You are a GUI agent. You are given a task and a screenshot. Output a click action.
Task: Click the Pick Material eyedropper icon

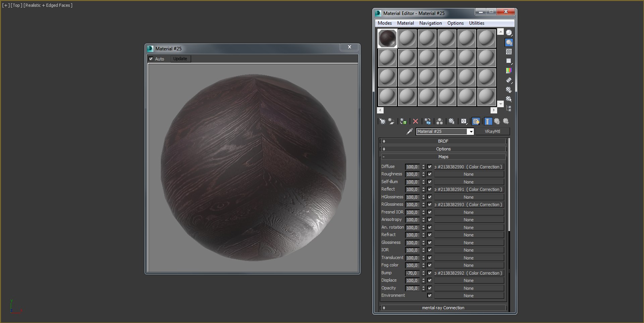click(x=410, y=131)
